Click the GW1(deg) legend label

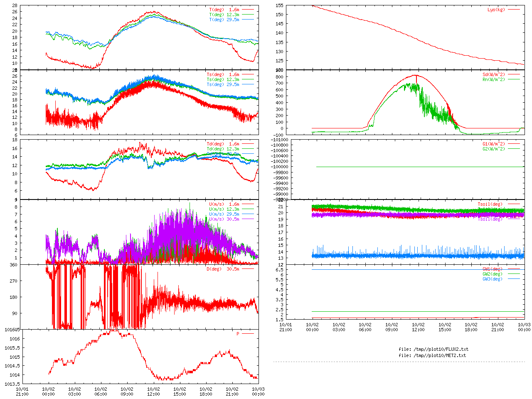(x=493, y=269)
